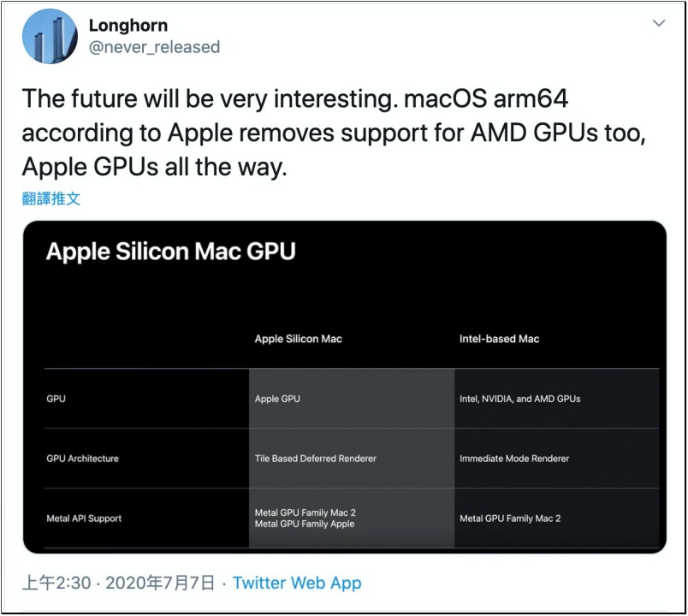Click the GPU Architecture row label
This screenshot has width=688, height=616.
[x=82, y=459]
